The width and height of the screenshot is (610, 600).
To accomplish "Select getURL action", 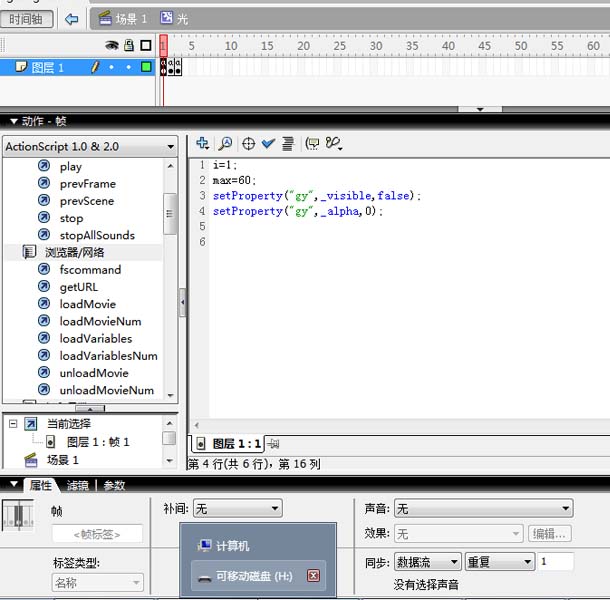I will point(79,287).
